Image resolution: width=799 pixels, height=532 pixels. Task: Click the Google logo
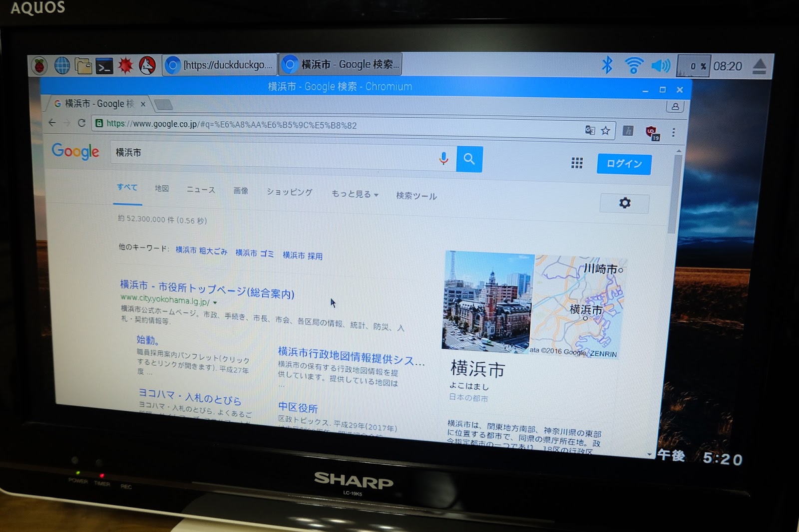[x=75, y=151]
